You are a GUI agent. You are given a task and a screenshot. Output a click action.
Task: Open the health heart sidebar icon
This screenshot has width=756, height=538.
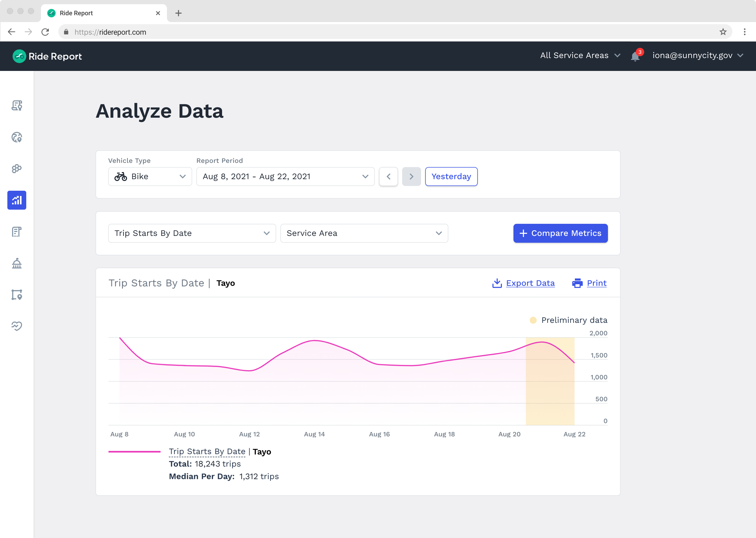tap(17, 326)
